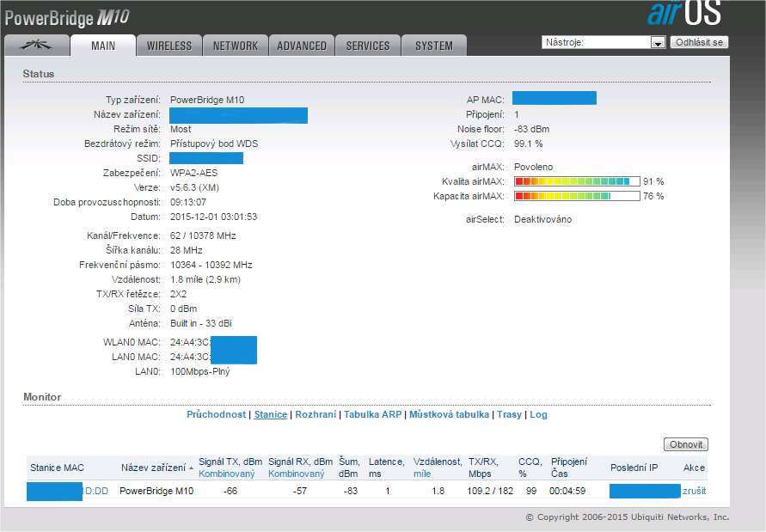Viewport: 766px width, 532px height.
Task: Click Kombinovaný under Signál RX
Action: (296, 474)
